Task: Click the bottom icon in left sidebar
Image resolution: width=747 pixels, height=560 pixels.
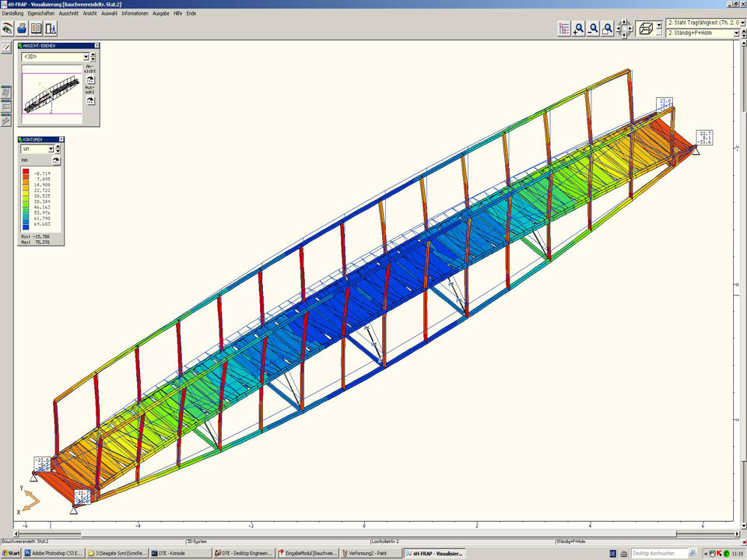Action: tap(6, 121)
